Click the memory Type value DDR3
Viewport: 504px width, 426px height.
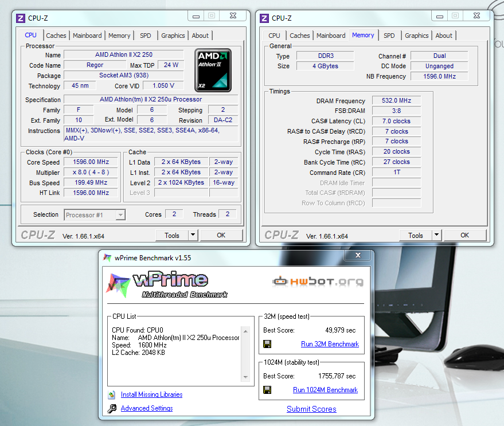[x=326, y=56]
